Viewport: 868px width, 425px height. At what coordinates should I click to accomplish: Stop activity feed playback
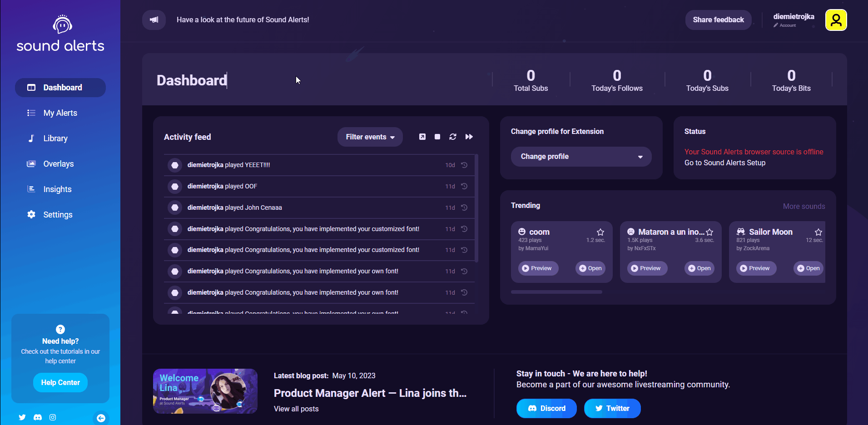(437, 137)
